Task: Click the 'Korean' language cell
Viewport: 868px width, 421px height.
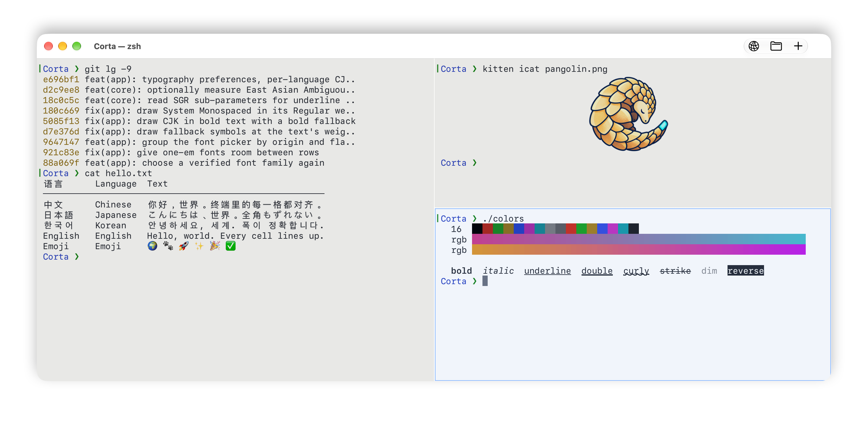Action: [110, 226]
